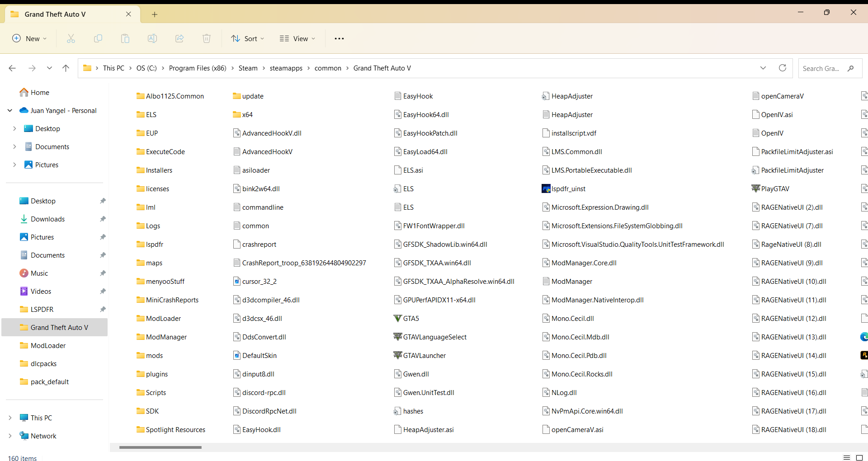Screen dimensions: 868x461
Task: Open the View dropdown menu
Action: (x=297, y=39)
